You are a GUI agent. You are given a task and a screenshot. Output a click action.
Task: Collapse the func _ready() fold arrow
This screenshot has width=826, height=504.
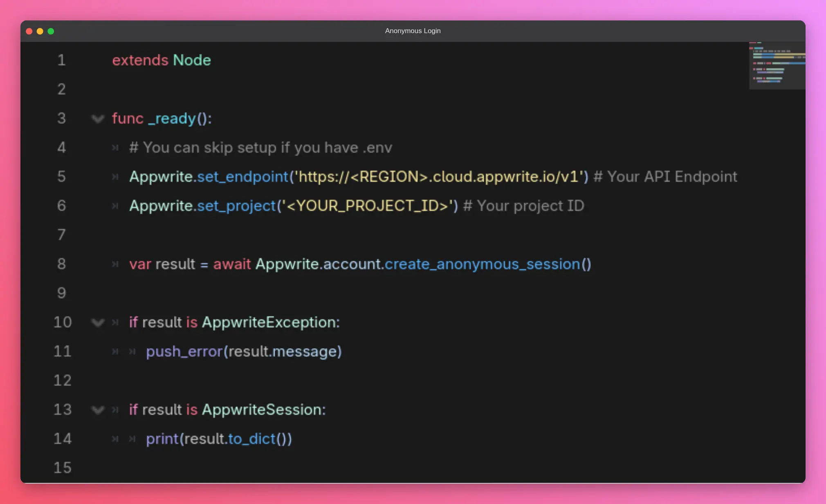point(98,119)
